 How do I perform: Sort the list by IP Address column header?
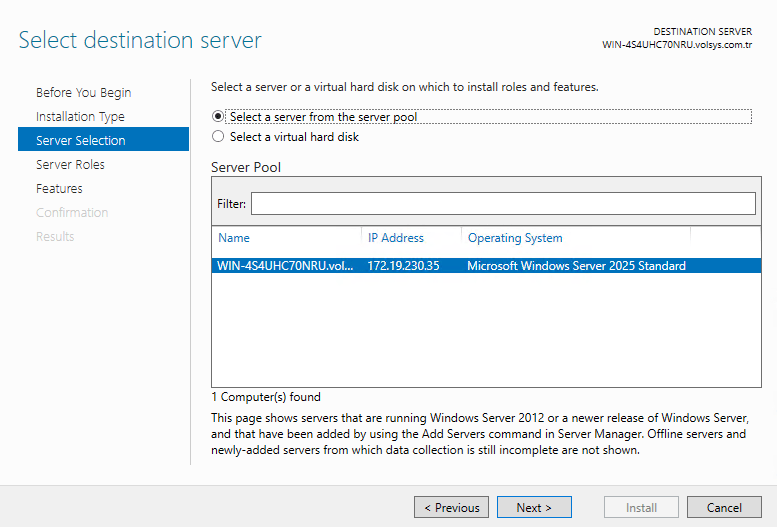click(396, 238)
